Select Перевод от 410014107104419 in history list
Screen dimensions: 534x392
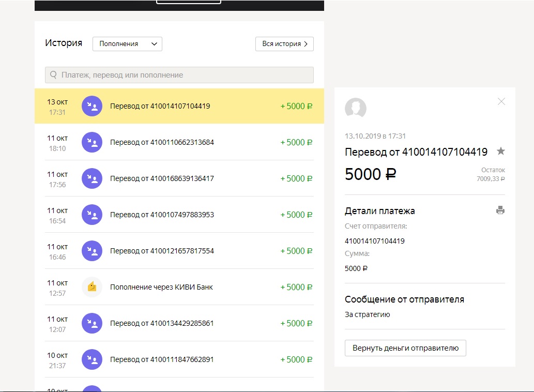click(x=179, y=106)
